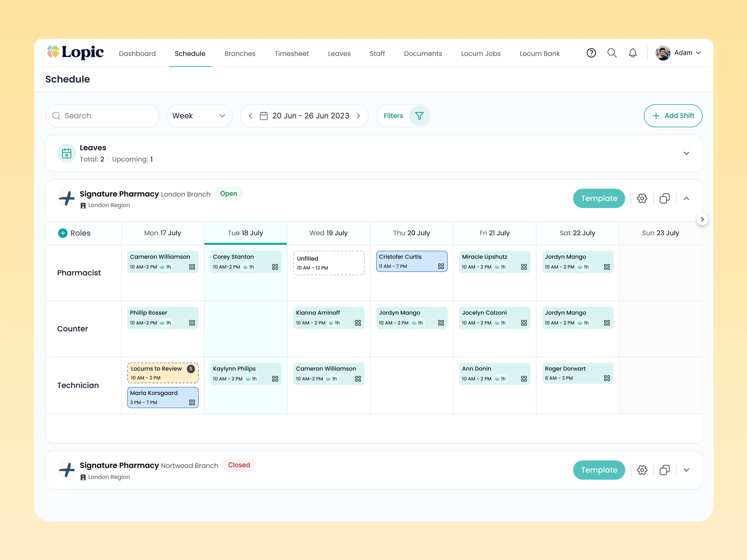Open settings gear for London Branch schedule
This screenshot has width=747, height=560.
point(642,198)
